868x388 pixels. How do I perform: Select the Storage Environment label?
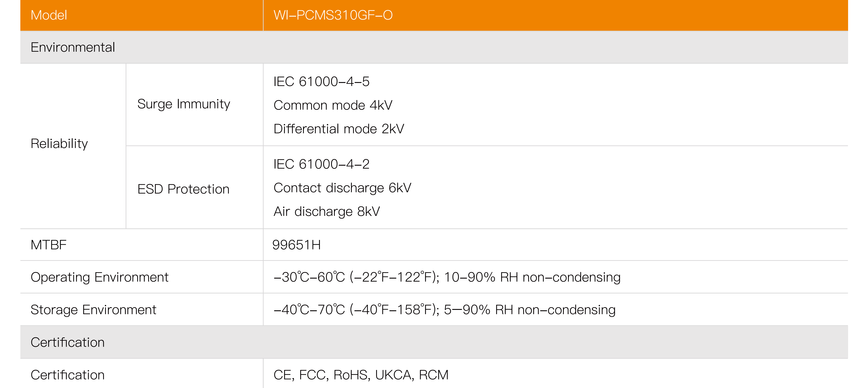click(x=93, y=310)
